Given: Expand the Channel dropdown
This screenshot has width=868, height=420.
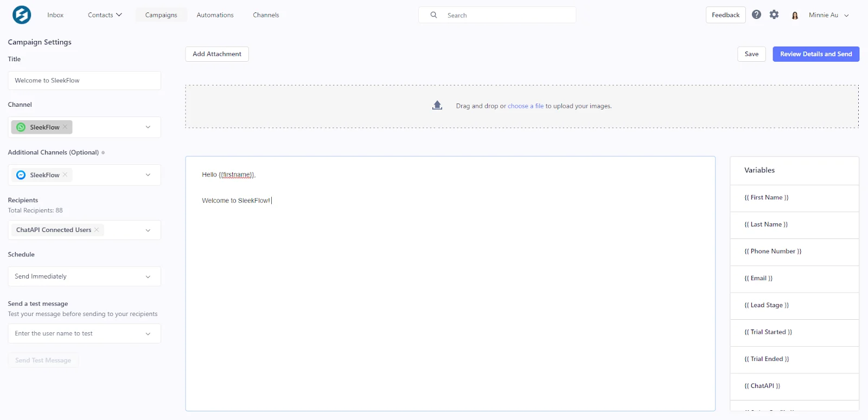Looking at the screenshot, I should click(148, 127).
